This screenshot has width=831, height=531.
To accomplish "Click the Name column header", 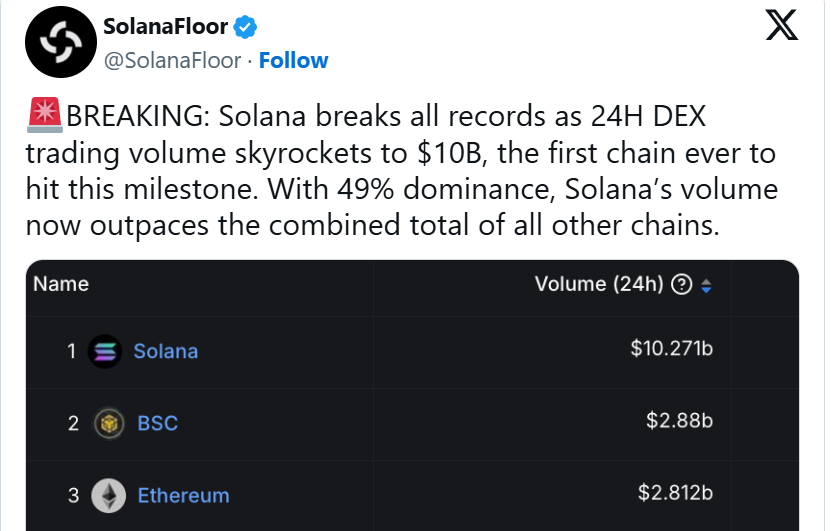I will (x=61, y=284).
